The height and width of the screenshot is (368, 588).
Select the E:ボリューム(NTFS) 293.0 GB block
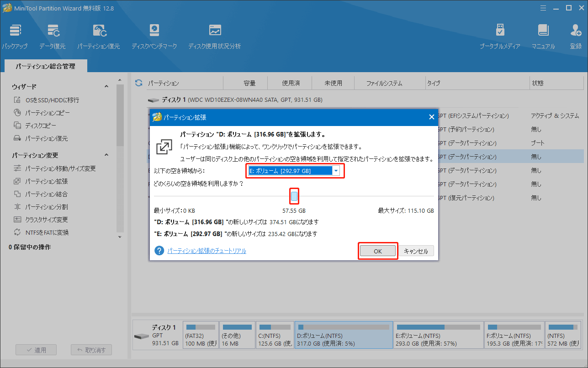(x=438, y=335)
